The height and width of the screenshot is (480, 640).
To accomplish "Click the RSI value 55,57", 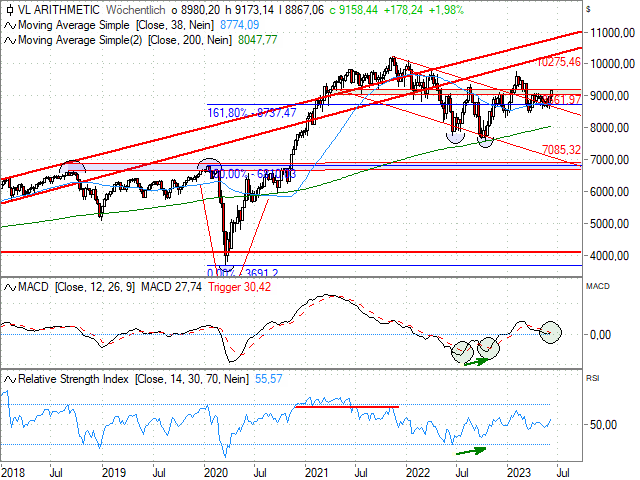I will [x=269, y=379].
